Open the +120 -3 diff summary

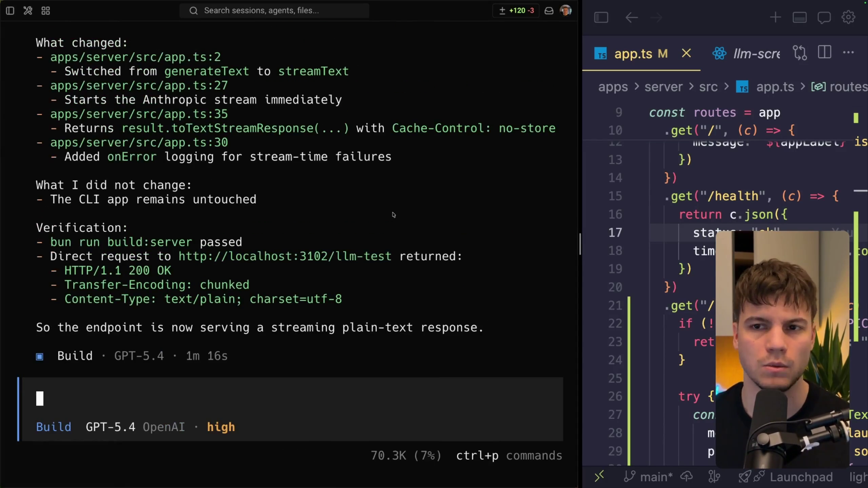pos(516,11)
